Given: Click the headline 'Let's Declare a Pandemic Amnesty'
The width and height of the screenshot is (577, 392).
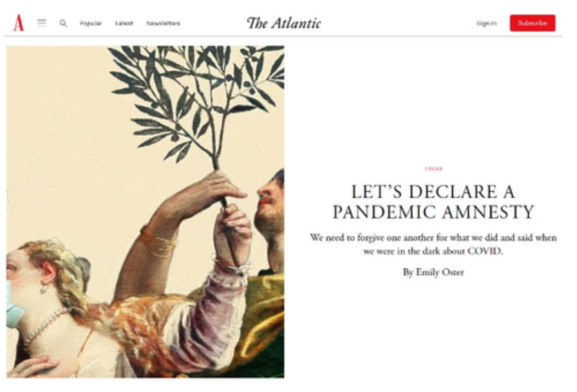Looking at the screenshot, I should (x=433, y=202).
